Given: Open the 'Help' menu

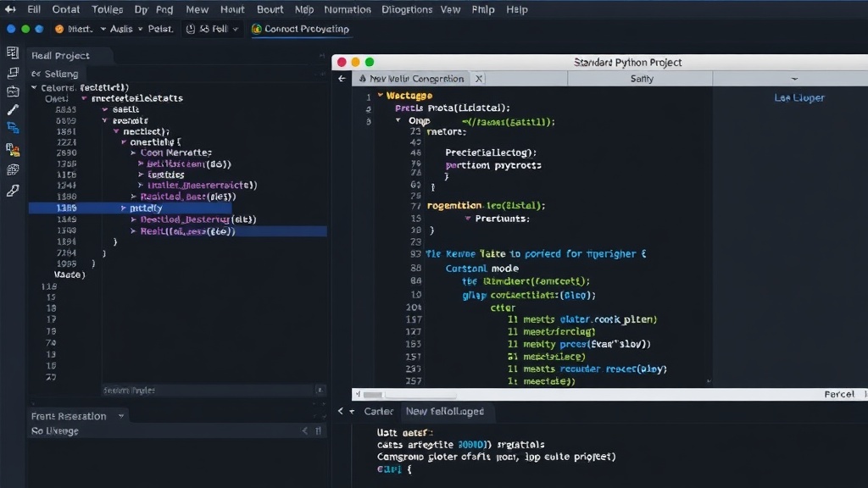Looking at the screenshot, I should pos(517,9).
